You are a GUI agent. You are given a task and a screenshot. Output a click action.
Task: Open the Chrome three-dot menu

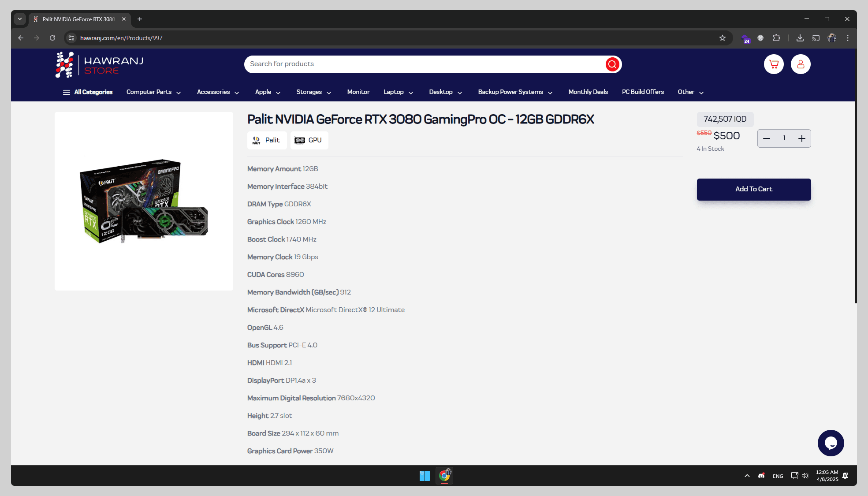[848, 38]
